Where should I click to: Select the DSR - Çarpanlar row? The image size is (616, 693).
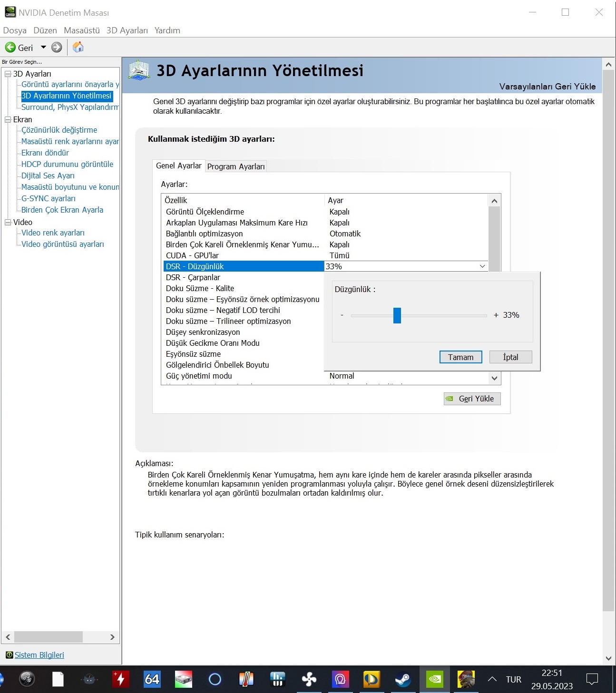pyautogui.click(x=243, y=277)
